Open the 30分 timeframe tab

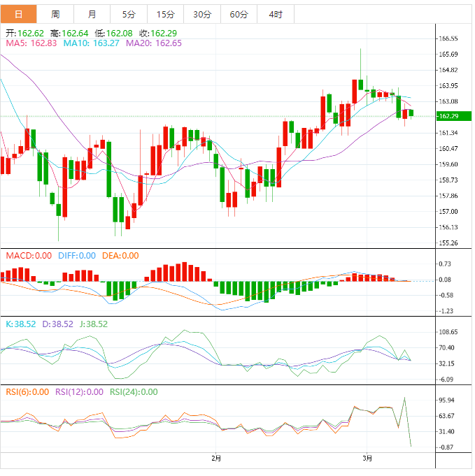click(x=202, y=14)
